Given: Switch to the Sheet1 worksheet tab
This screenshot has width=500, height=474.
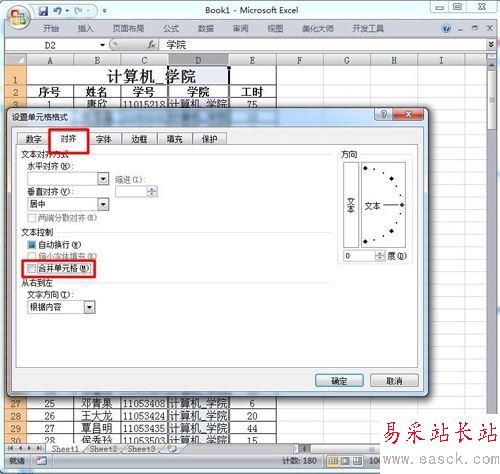Looking at the screenshot, I should [x=65, y=449].
